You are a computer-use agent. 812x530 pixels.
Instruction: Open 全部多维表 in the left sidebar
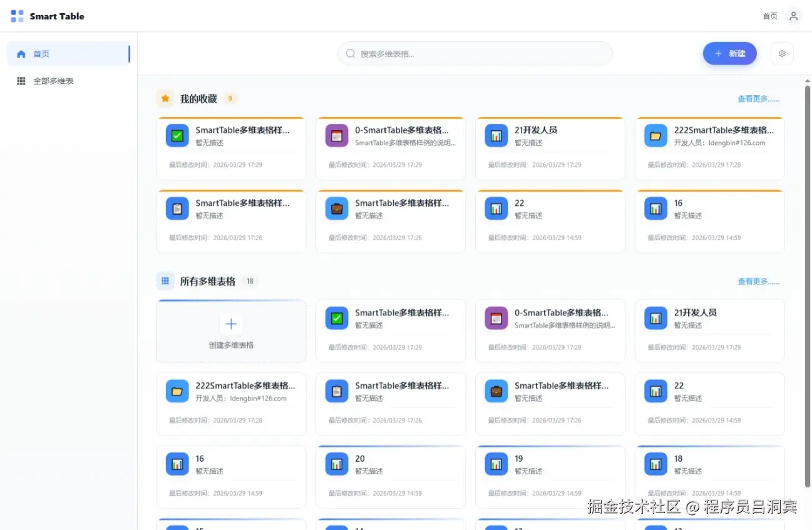tap(69, 81)
